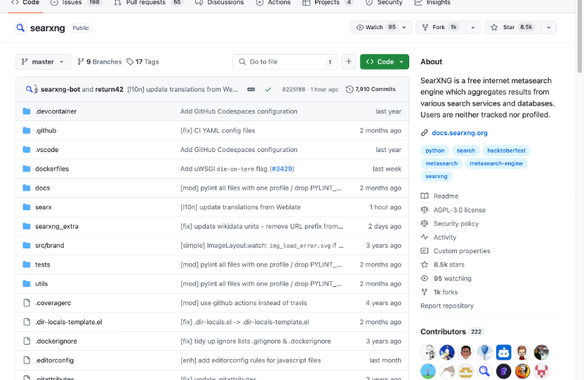Fork the searxng repository
Viewport: 584px width, 380px height.
click(x=440, y=27)
